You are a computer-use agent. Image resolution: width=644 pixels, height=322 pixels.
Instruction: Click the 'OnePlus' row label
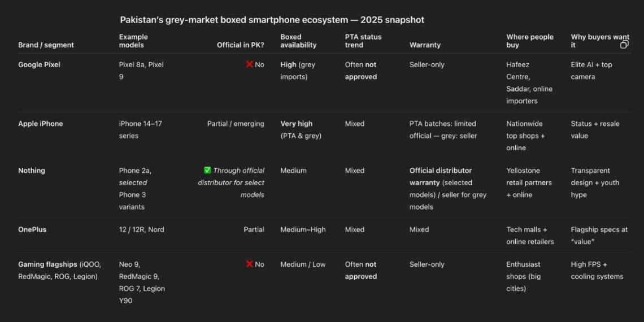(x=32, y=229)
